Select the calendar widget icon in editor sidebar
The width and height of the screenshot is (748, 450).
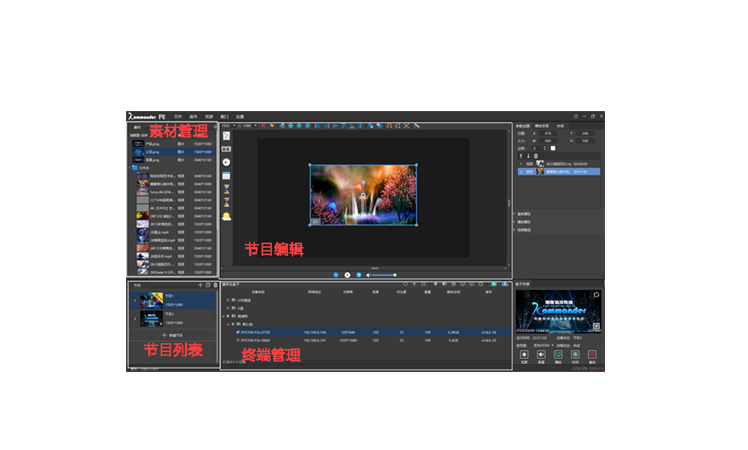[x=226, y=175]
